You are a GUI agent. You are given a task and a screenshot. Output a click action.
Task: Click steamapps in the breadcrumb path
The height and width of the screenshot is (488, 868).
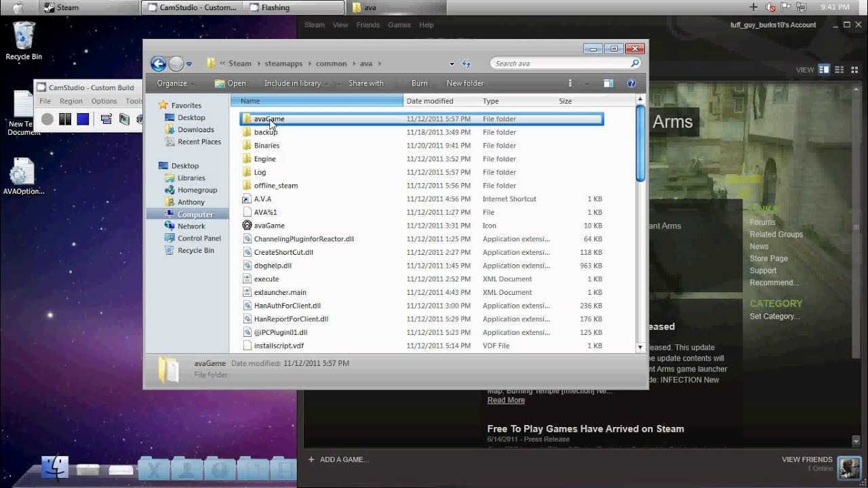[283, 64]
